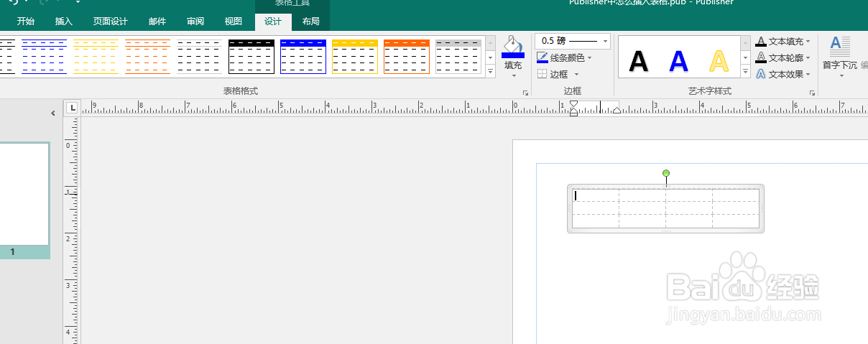Expand the table formats gallery

pos(491,71)
